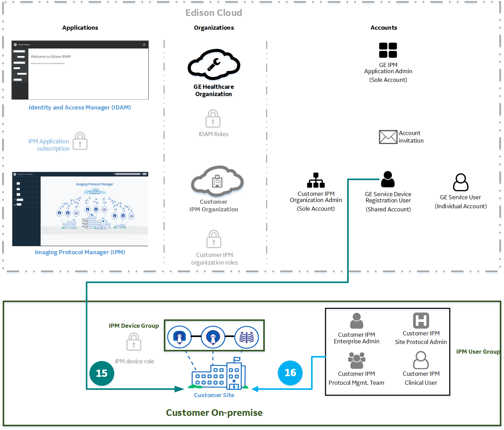This screenshot has width=504, height=430.
Task: Toggle the IPM device role lock
Action: (134, 342)
